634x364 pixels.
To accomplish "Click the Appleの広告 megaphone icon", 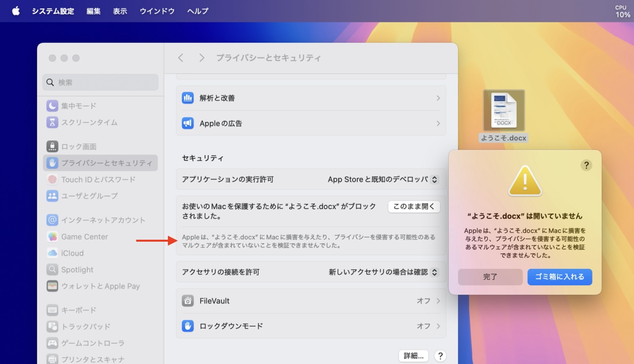I will [x=188, y=123].
